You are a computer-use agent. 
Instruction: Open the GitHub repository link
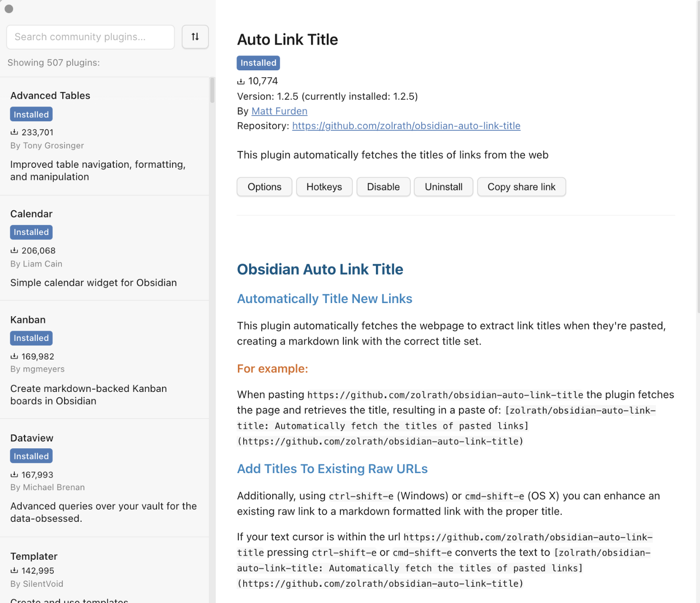[406, 126]
